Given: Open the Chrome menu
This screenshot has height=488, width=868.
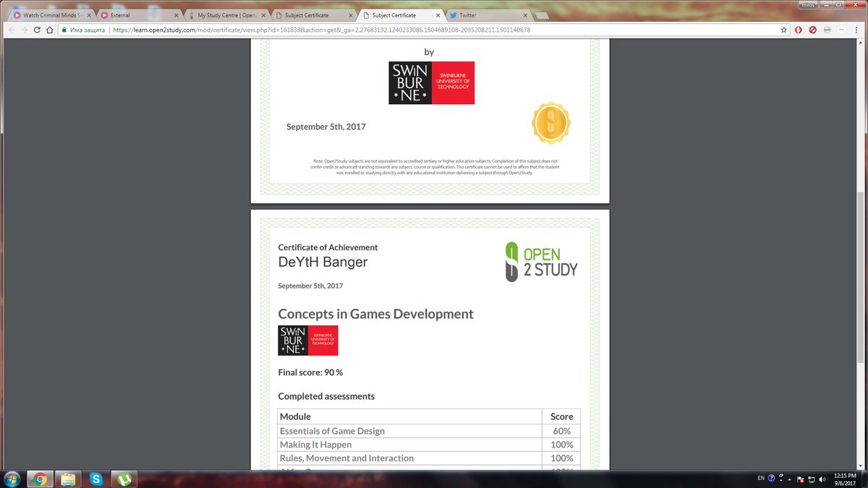Looking at the screenshot, I should pos(856,30).
